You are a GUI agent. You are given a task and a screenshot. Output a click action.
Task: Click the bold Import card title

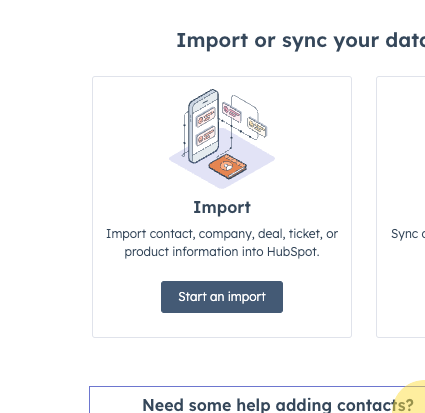pyautogui.click(x=222, y=207)
